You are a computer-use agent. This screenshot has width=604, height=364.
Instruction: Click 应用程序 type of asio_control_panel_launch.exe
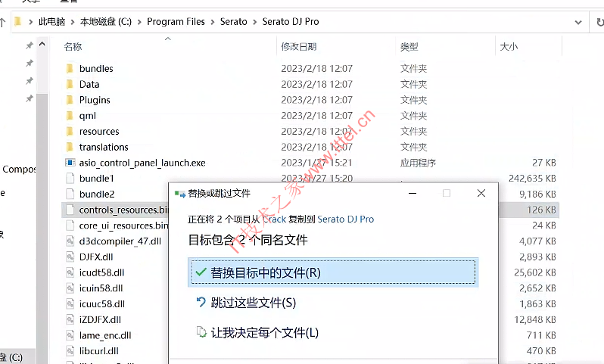418,163
